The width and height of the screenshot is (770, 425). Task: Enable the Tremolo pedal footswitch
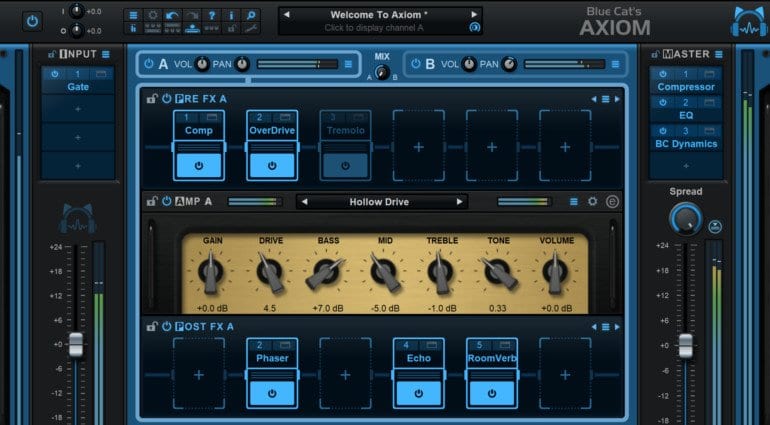(345, 166)
